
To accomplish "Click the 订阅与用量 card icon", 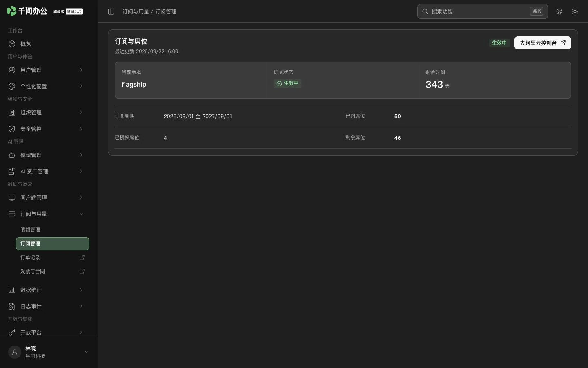I will tap(12, 214).
